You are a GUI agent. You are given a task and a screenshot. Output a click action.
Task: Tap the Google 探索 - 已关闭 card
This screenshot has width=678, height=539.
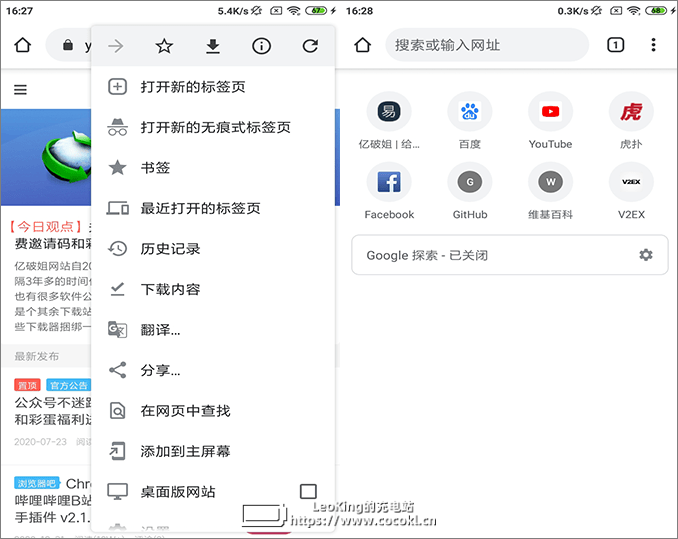coord(510,255)
